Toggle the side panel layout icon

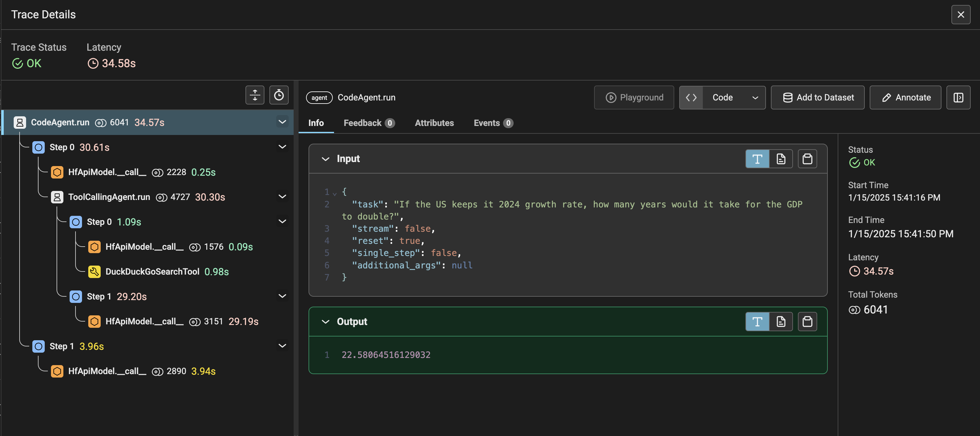[958, 98]
